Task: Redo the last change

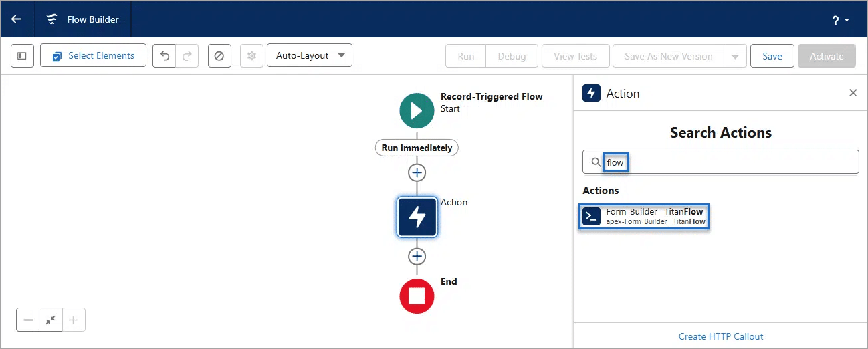Action: click(187, 56)
